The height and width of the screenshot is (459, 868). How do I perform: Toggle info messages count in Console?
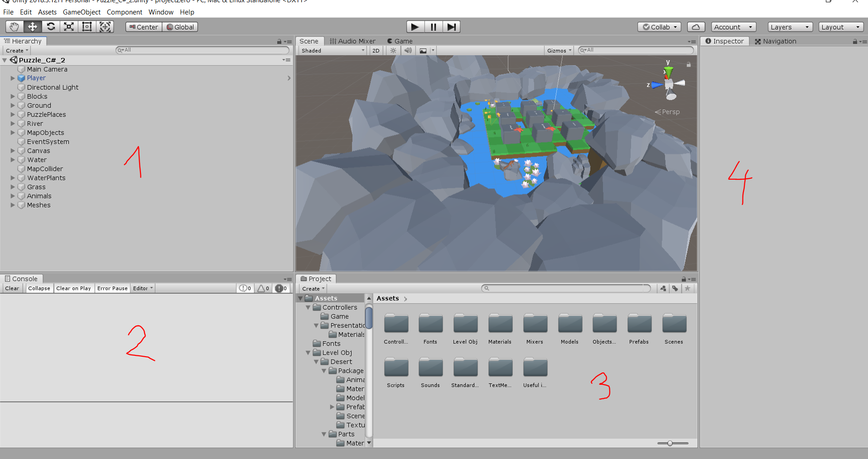pyautogui.click(x=245, y=288)
